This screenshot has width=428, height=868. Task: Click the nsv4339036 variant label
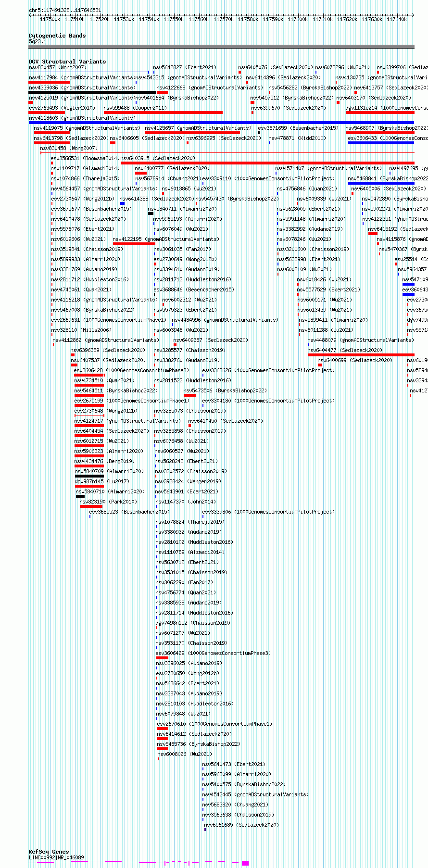(82, 88)
